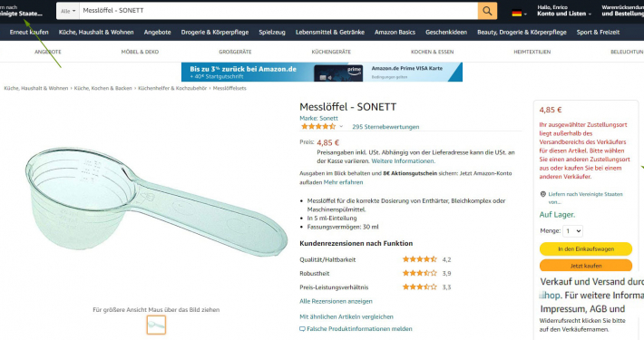Viewport: 644px width, 340px height.
Task: Select the measuring spoon thumbnail image
Action: 157,325
